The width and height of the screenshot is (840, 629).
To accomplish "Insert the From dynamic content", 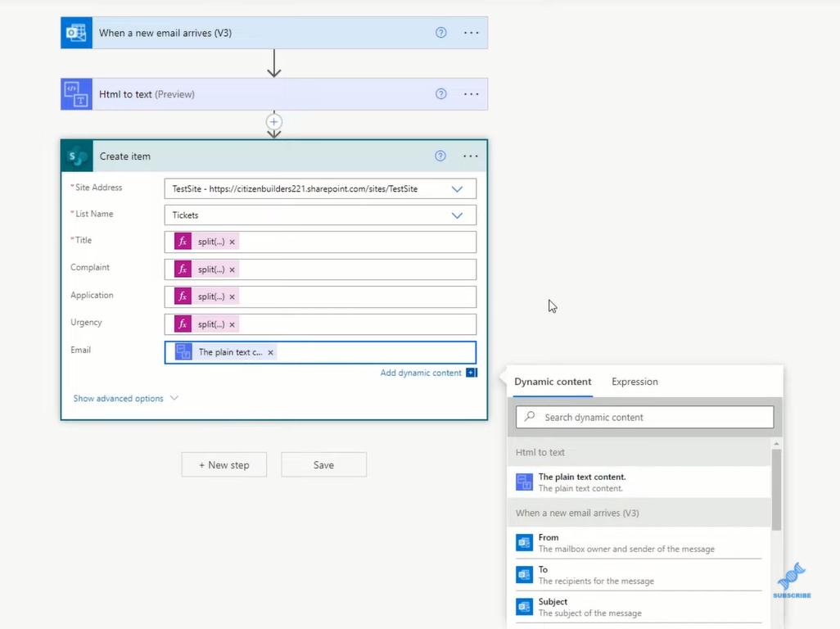I will (x=639, y=543).
